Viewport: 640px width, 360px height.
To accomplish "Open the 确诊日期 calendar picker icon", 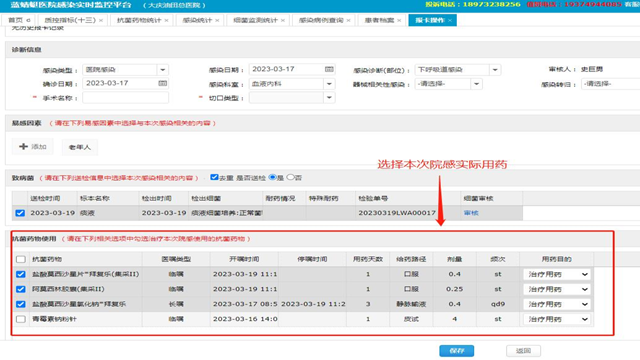I will [162, 83].
